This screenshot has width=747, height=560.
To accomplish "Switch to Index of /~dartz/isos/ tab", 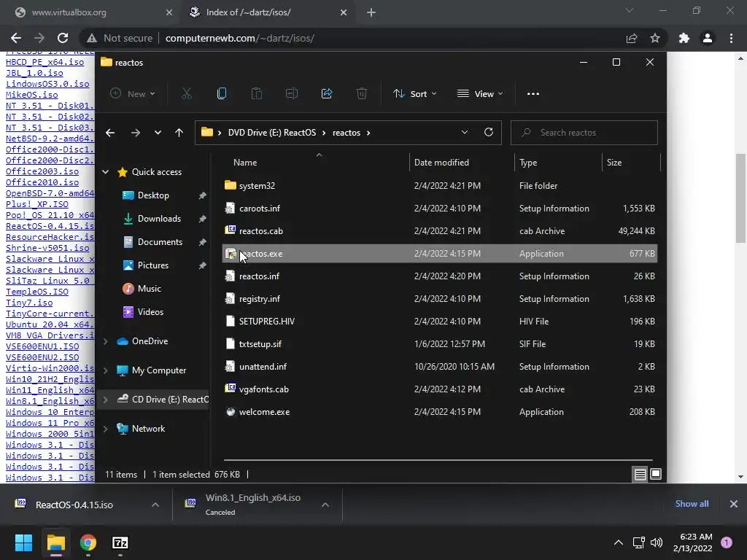I will 268,12.
